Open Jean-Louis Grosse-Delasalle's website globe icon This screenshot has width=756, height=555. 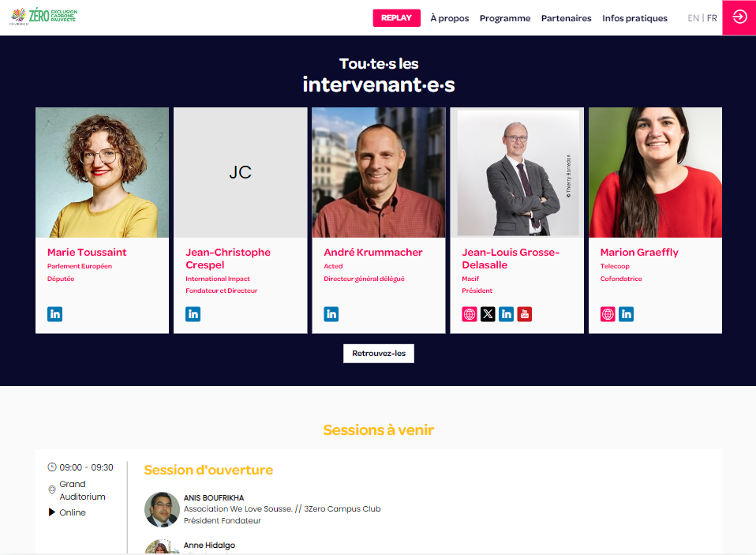tap(470, 314)
